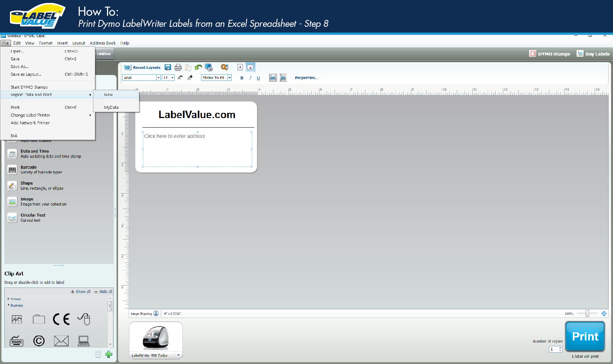613x364 pixels.
Task: Click the zoom slider handle
Action: point(587,313)
